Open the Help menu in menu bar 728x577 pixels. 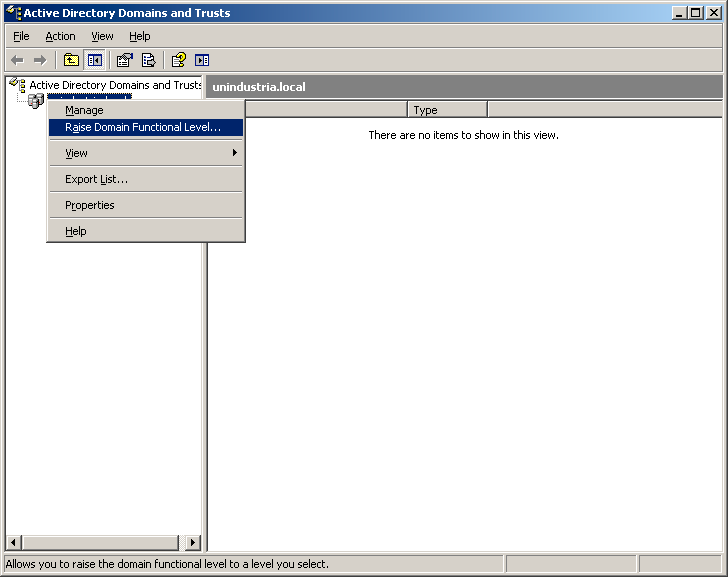coord(140,36)
